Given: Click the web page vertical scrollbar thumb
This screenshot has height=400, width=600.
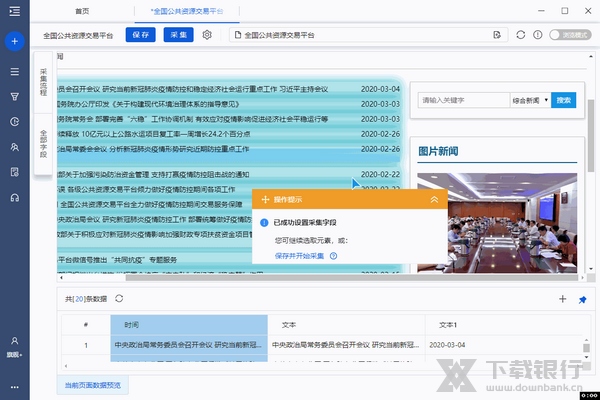Looking at the screenshot, I should point(591,136).
